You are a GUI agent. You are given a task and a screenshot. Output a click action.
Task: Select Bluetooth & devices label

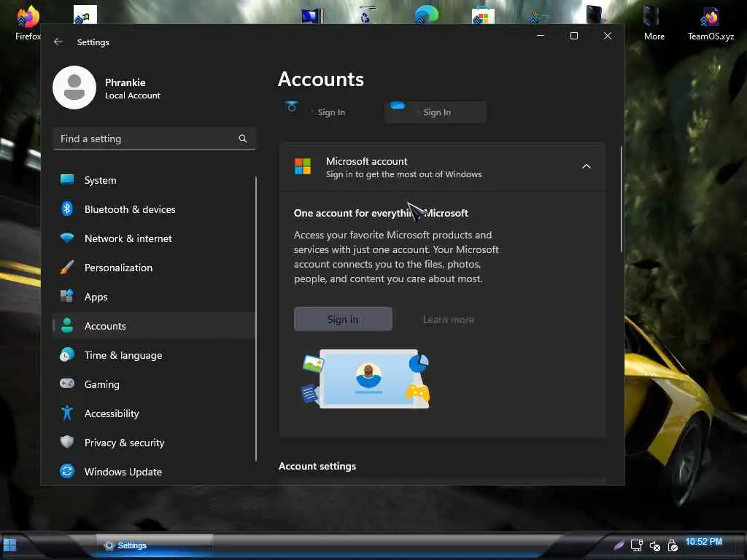[x=130, y=209]
